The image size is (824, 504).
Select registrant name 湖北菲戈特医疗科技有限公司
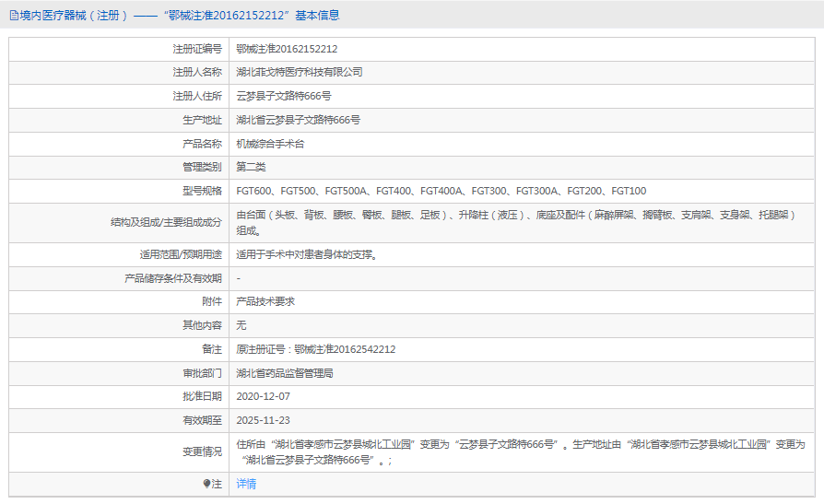(x=300, y=73)
